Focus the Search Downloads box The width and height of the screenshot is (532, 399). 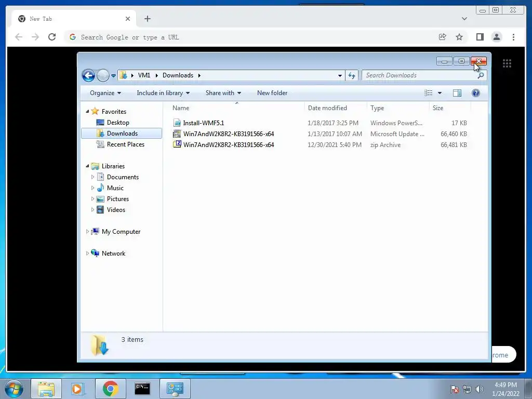click(x=420, y=75)
